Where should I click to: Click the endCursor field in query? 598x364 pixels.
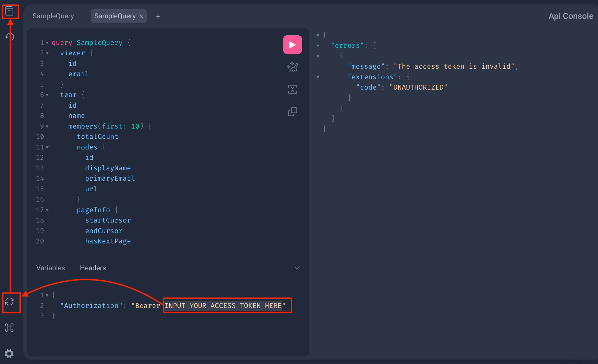[x=104, y=231]
